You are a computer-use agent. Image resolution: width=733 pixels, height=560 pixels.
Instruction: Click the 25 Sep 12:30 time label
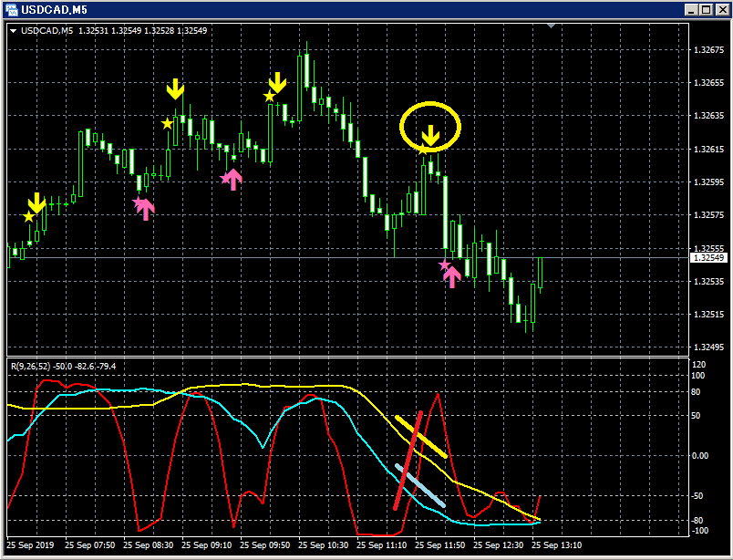click(499, 545)
